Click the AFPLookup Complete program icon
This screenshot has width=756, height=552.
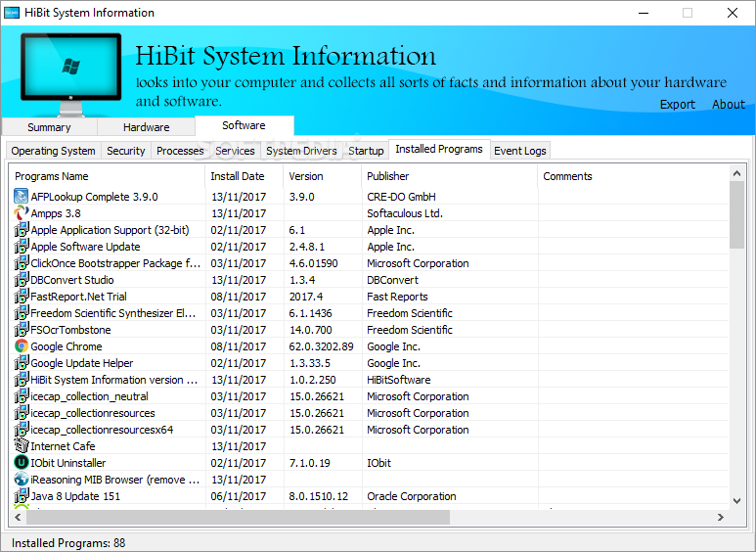point(22,197)
